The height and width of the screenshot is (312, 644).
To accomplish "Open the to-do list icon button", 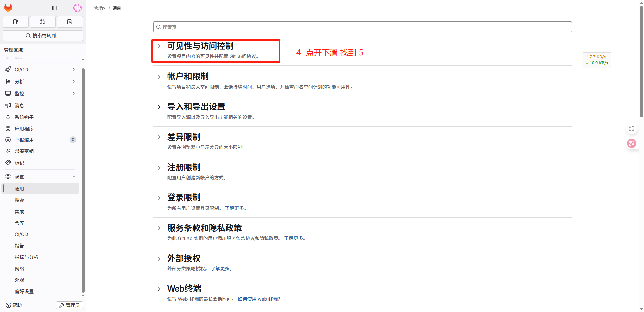I will pos(70,22).
